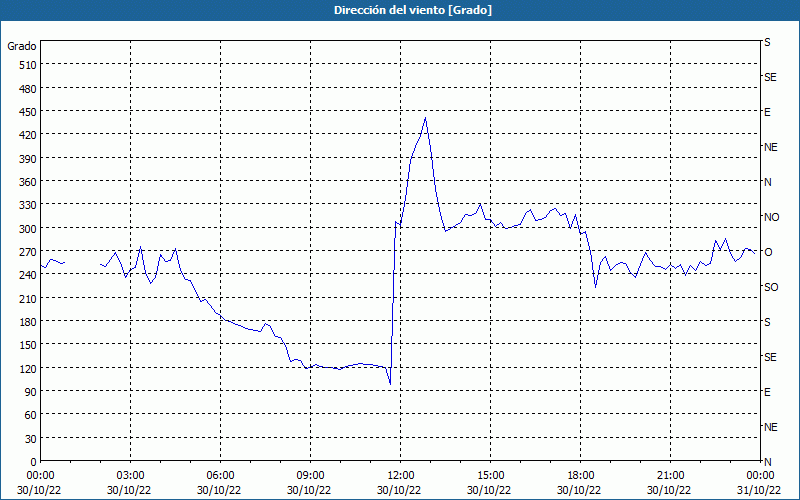Click the 0 degree axis label
The image size is (800, 500).
point(34,462)
